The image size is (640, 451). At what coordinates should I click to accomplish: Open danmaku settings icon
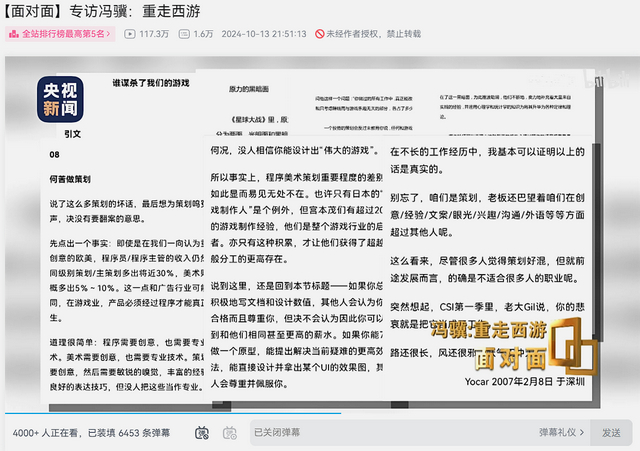click(230, 433)
